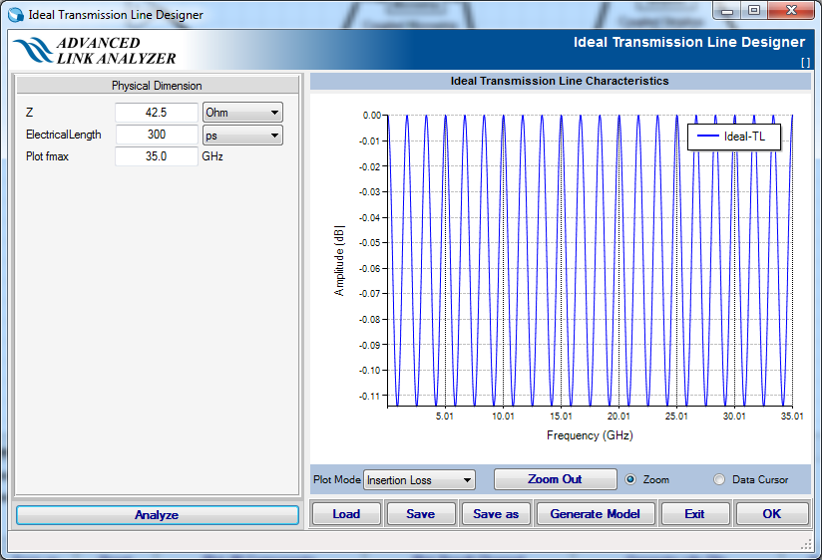This screenshot has width=822, height=560.
Task: Maximize the Ideal Transmission Line Designer window
Action: pos(753,11)
